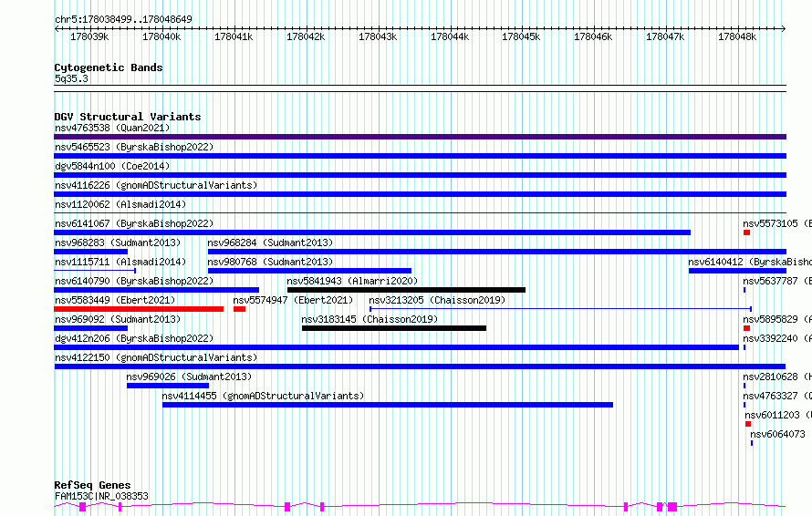
Task: Click the chr5:178038499..178048649 coordinates
Action: [x=123, y=19]
